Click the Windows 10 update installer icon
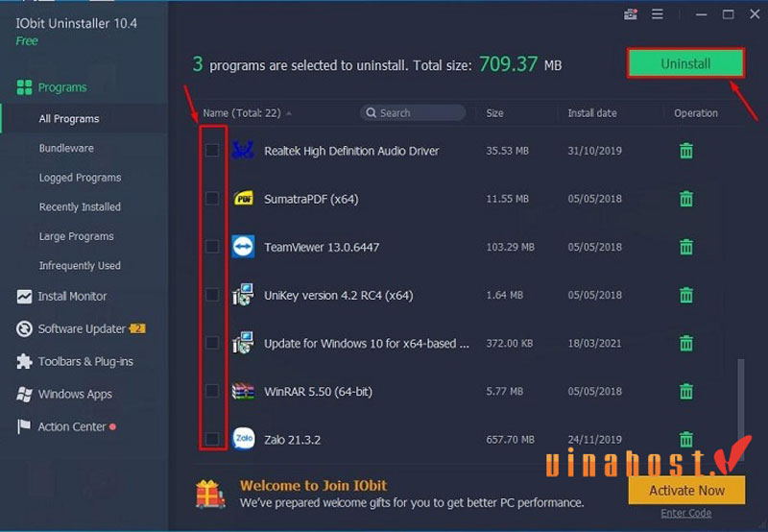This screenshot has height=532, width=768. tap(243, 343)
